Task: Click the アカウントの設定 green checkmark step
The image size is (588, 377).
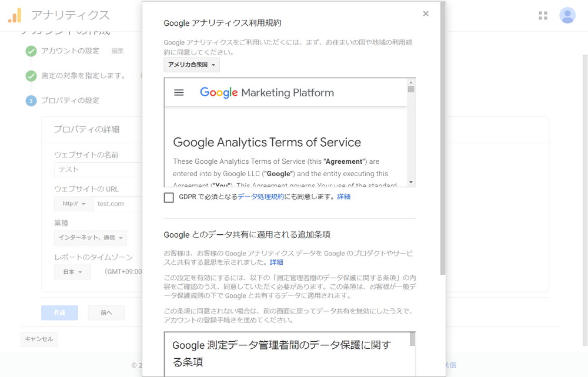Action: click(x=31, y=51)
